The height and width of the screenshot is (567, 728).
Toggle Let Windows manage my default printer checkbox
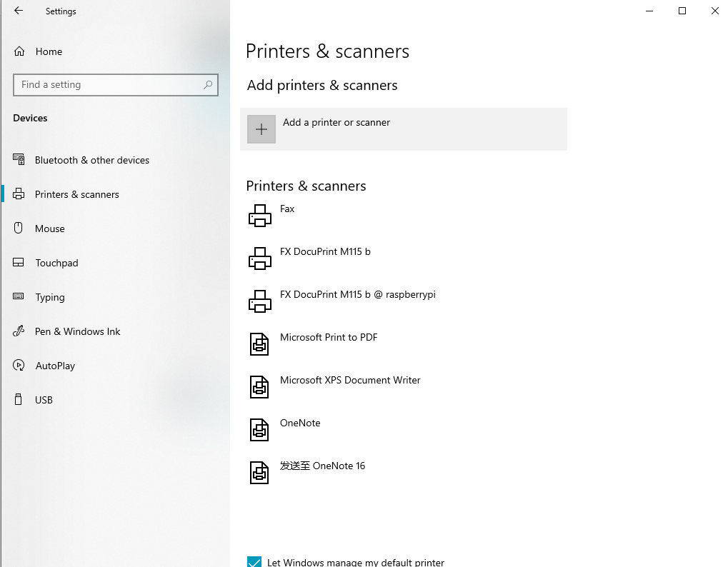point(254,562)
